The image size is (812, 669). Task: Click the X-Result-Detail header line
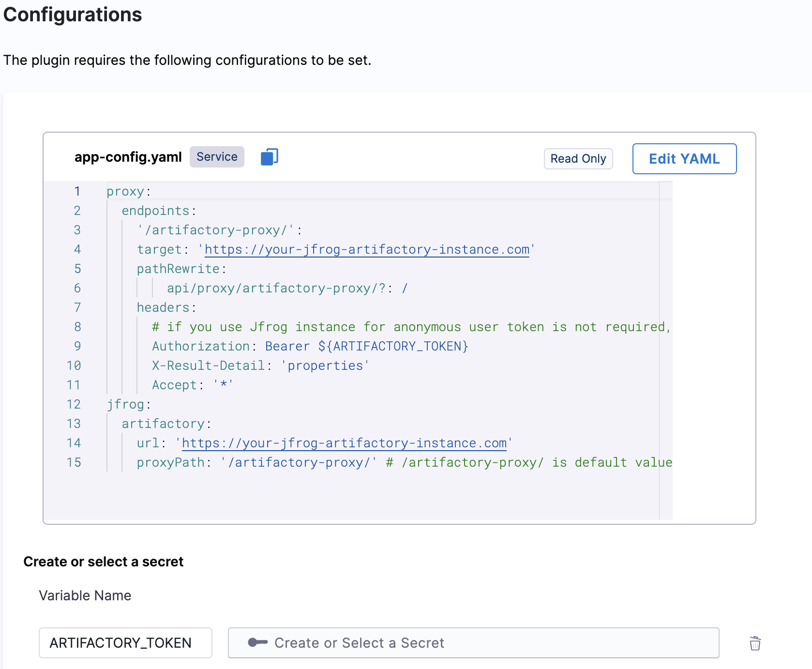pos(260,365)
